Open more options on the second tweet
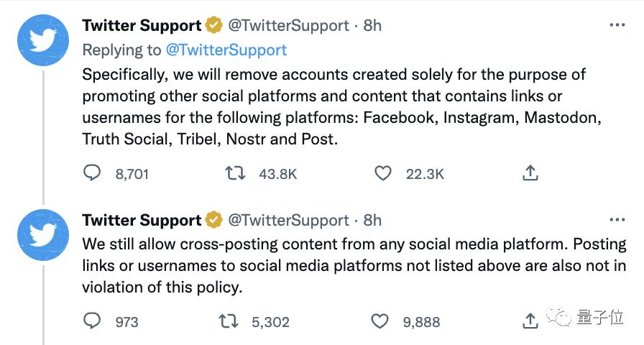 (x=617, y=220)
